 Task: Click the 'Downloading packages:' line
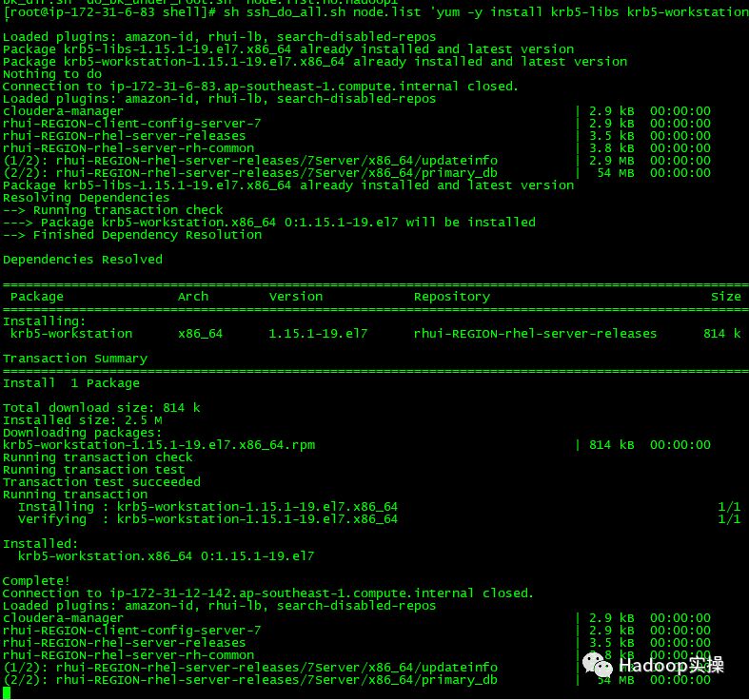tap(82, 433)
